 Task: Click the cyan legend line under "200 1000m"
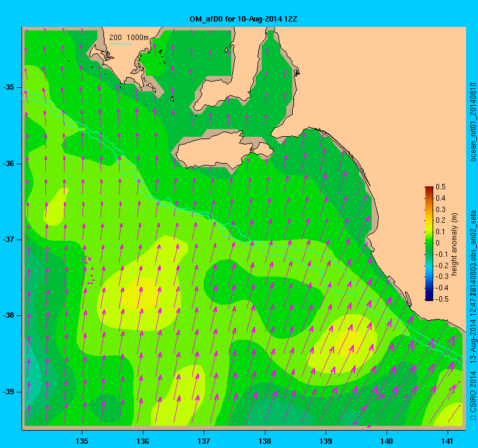(121, 44)
